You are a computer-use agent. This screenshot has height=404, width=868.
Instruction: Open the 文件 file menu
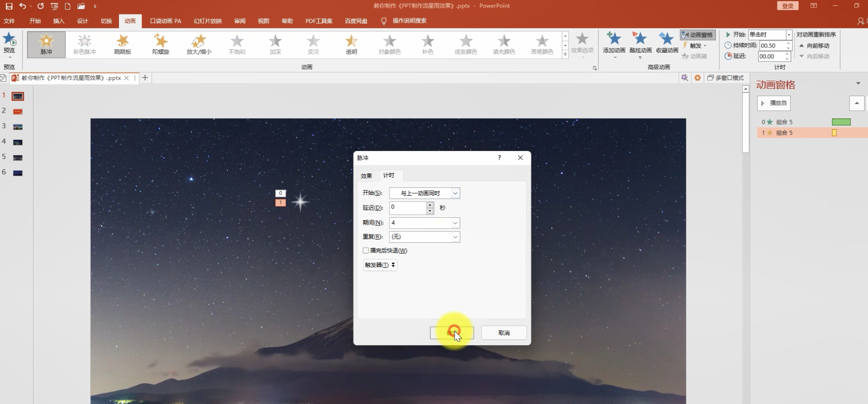[x=9, y=21]
